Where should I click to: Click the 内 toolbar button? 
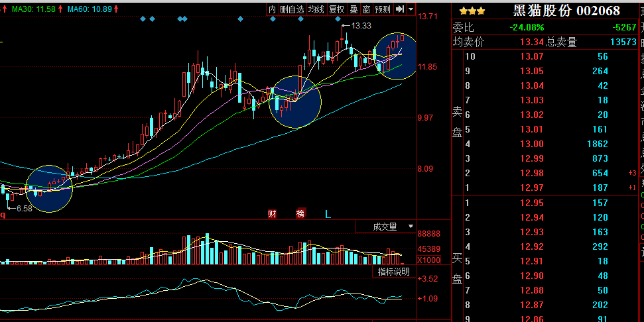tap(272, 9)
